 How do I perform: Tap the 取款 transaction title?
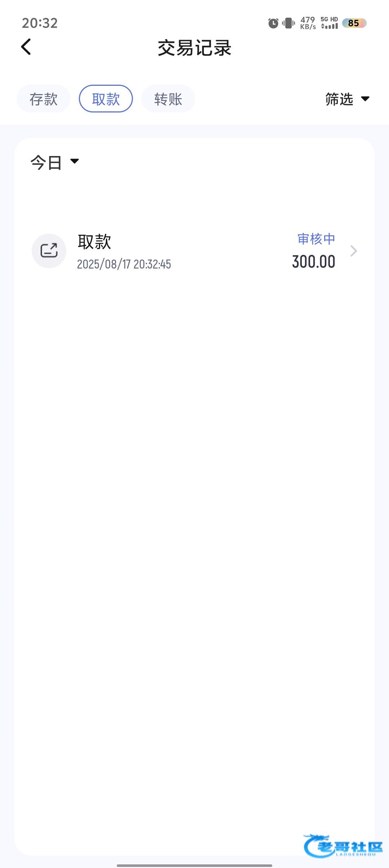click(94, 242)
